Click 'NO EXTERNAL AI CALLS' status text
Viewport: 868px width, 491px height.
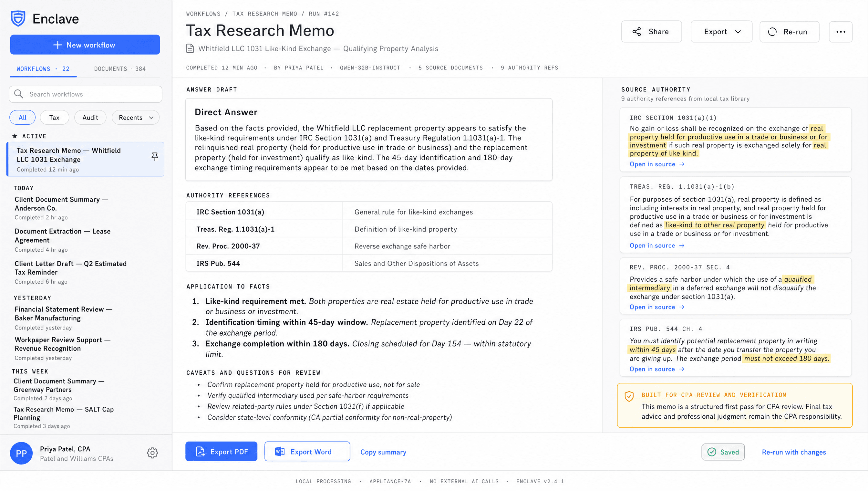pos(464,481)
